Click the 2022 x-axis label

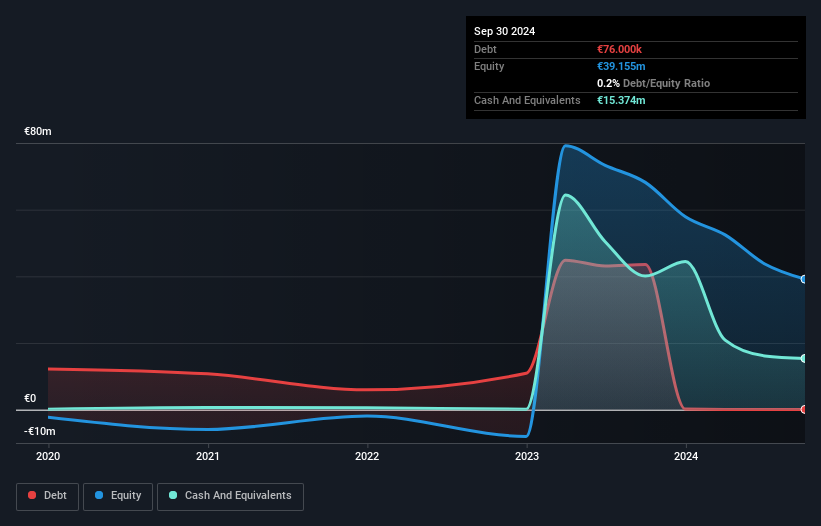[x=367, y=456]
